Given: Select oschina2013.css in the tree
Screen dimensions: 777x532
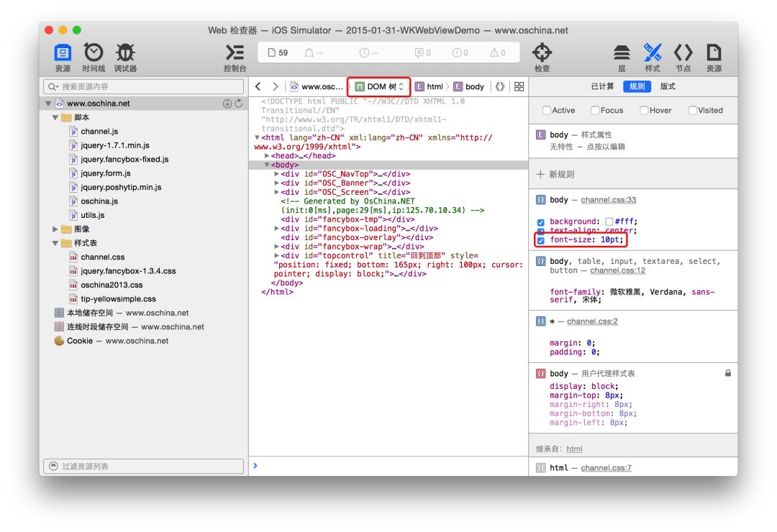Looking at the screenshot, I should point(112,285).
